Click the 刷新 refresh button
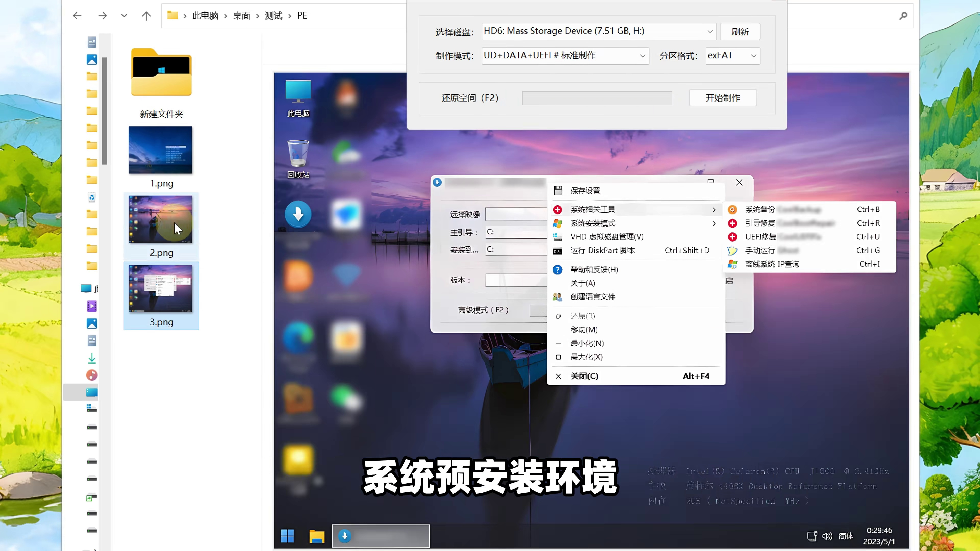Viewport: 980px width, 551px height. coord(740,32)
